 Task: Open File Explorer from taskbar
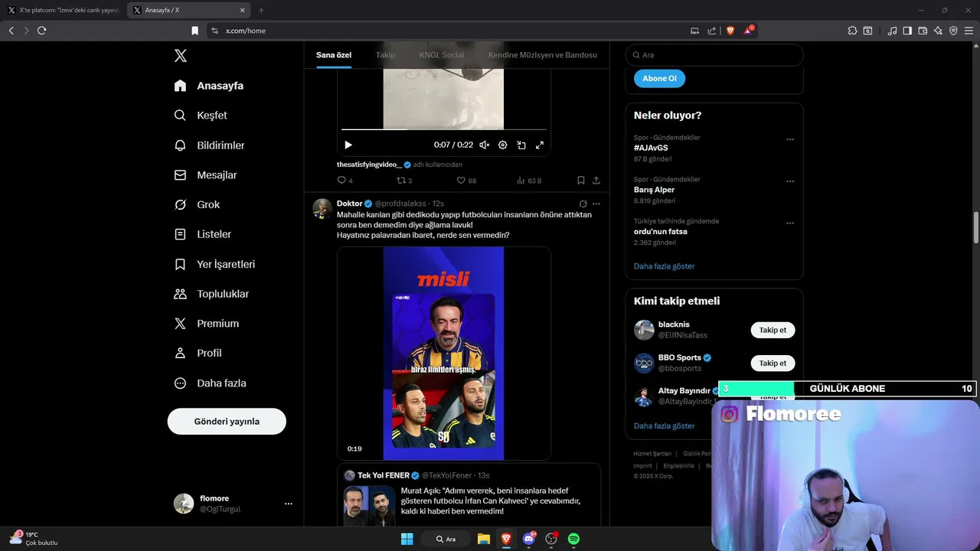(483, 539)
